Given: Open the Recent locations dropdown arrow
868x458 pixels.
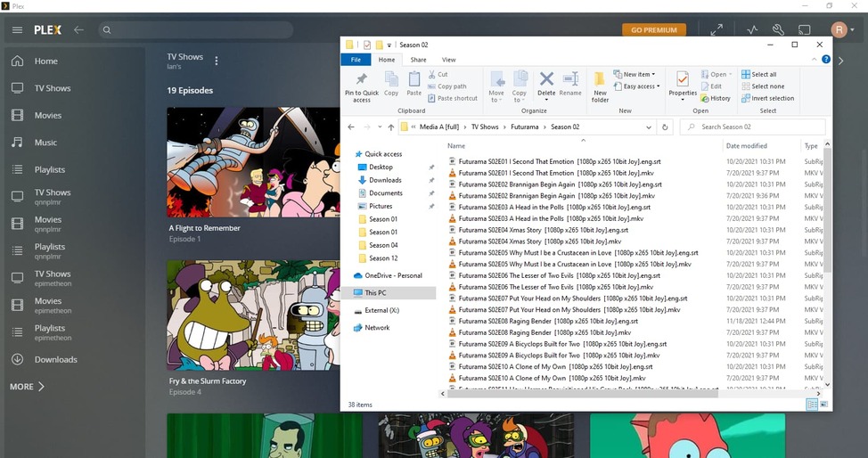Looking at the screenshot, I should click(380, 127).
